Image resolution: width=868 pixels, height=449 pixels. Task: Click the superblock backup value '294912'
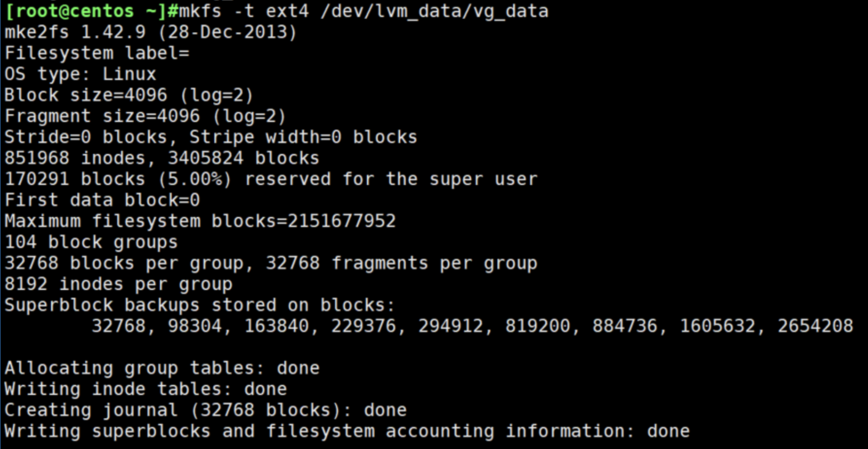pos(451,326)
